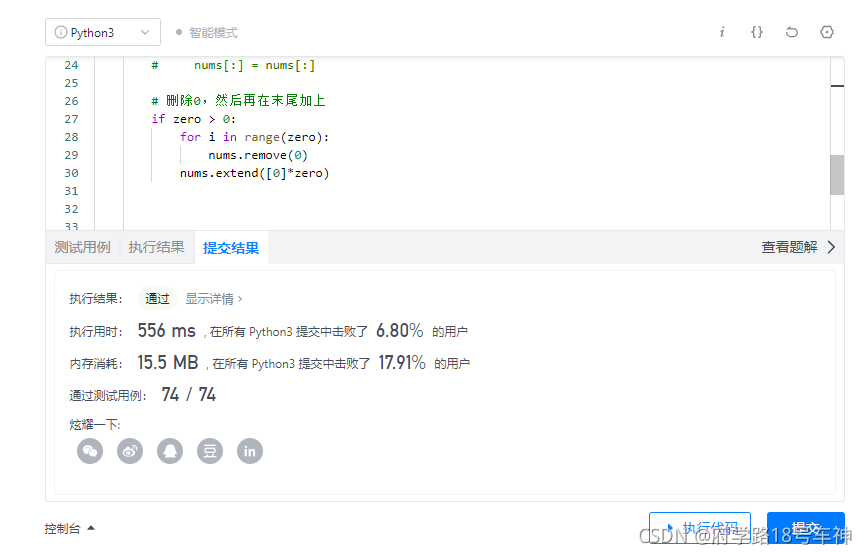Click the line 'if zero > 0:'
The width and height of the screenshot is (867, 555).
194,119
